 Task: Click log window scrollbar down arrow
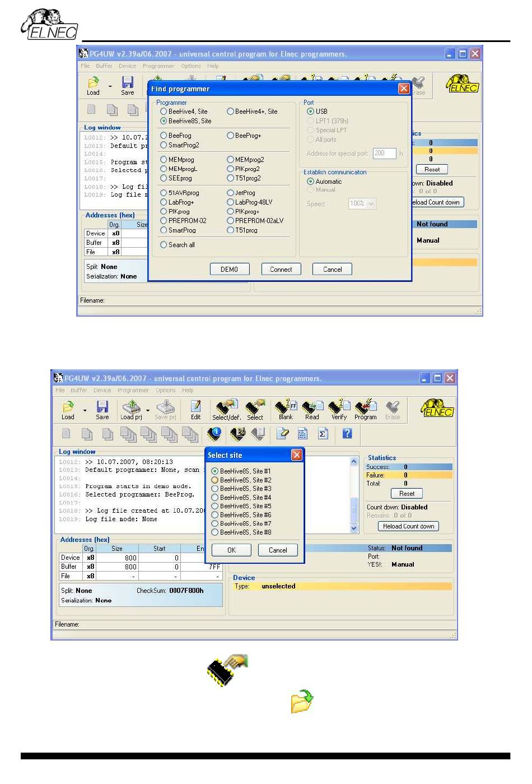354,528
